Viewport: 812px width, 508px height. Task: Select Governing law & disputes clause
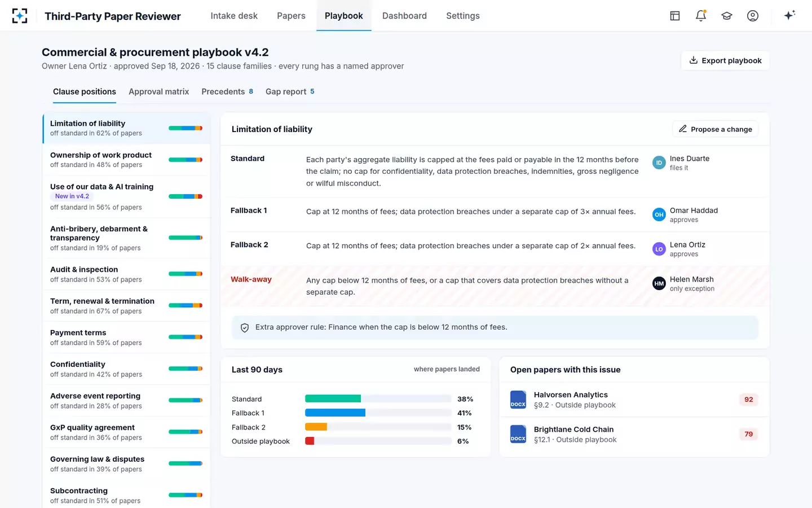pyautogui.click(x=126, y=464)
